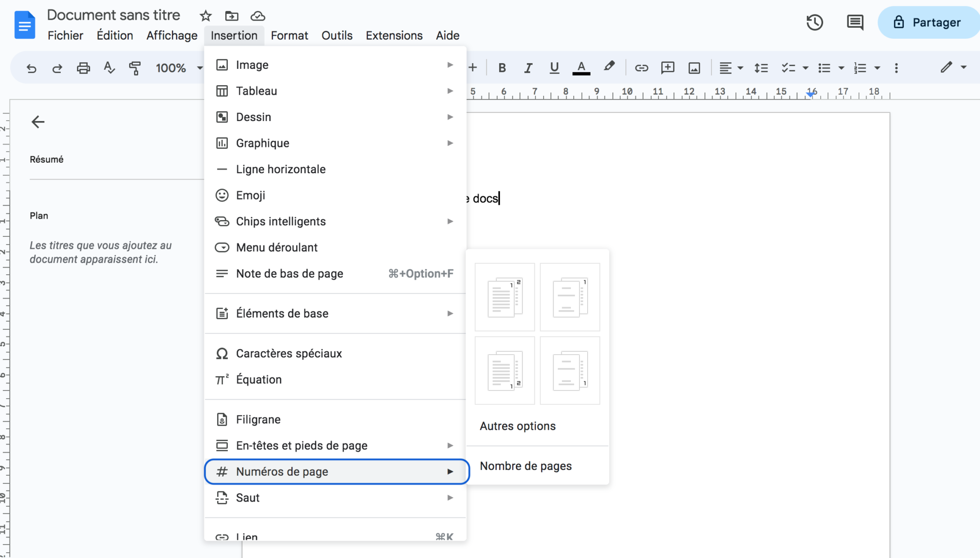Toggle underline formatting

coord(554,67)
